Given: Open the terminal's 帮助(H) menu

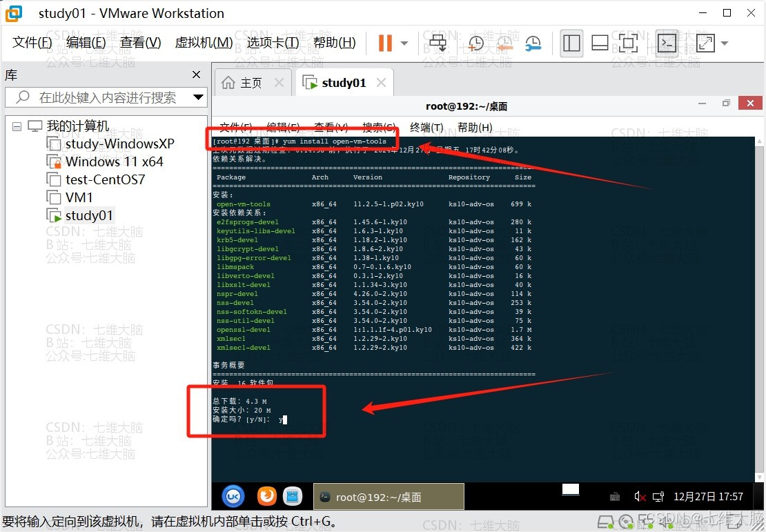Looking at the screenshot, I should pos(475,128).
